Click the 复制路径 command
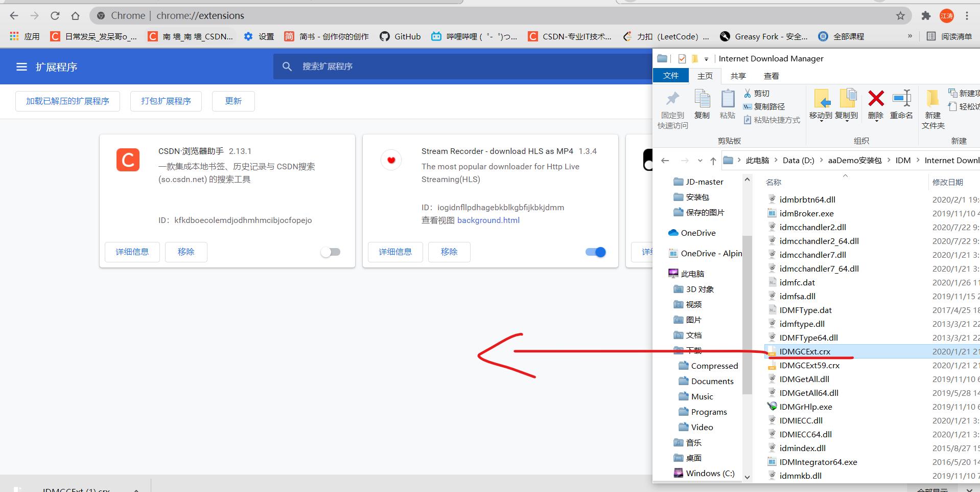980x492 pixels. (764, 107)
